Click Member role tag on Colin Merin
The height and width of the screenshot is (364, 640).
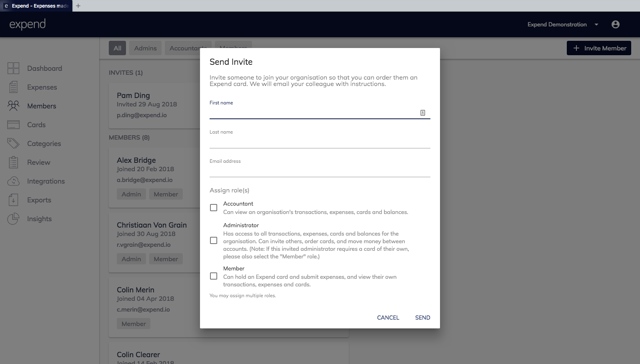pyautogui.click(x=134, y=324)
